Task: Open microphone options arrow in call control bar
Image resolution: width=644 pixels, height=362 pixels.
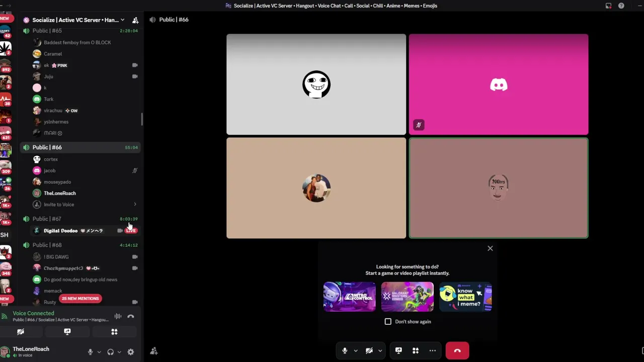Action: click(356, 351)
